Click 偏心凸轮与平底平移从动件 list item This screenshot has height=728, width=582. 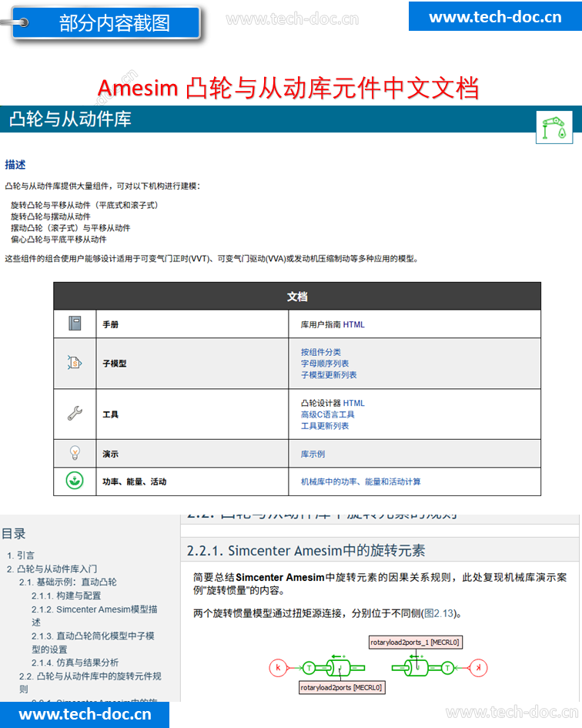coord(59,239)
